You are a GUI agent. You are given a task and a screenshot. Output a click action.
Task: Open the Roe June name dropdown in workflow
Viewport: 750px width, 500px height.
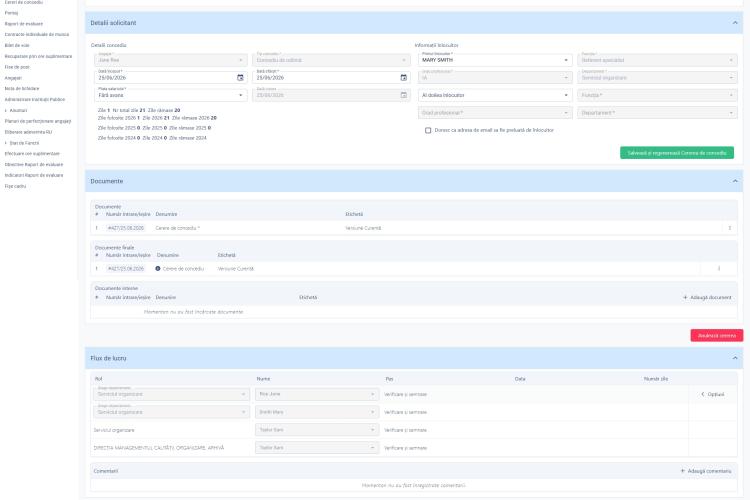[317, 394]
